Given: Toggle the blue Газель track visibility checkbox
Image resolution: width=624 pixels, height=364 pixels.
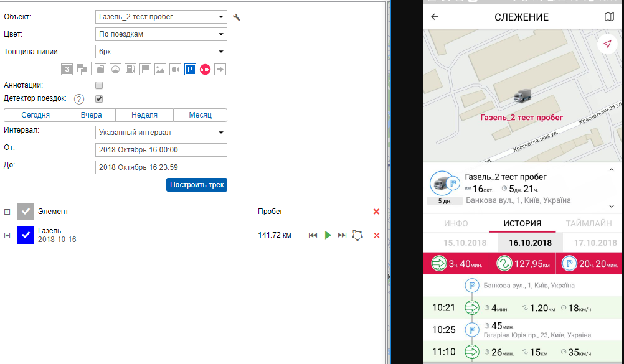Looking at the screenshot, I should tap(25, 235).
